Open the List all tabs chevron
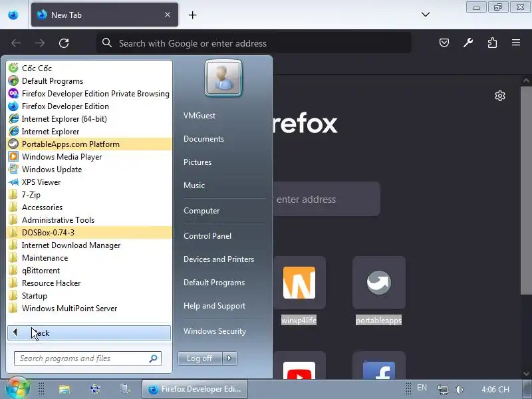Image resolution: width=532 pixels, height=399 pixels. (426, 14)
